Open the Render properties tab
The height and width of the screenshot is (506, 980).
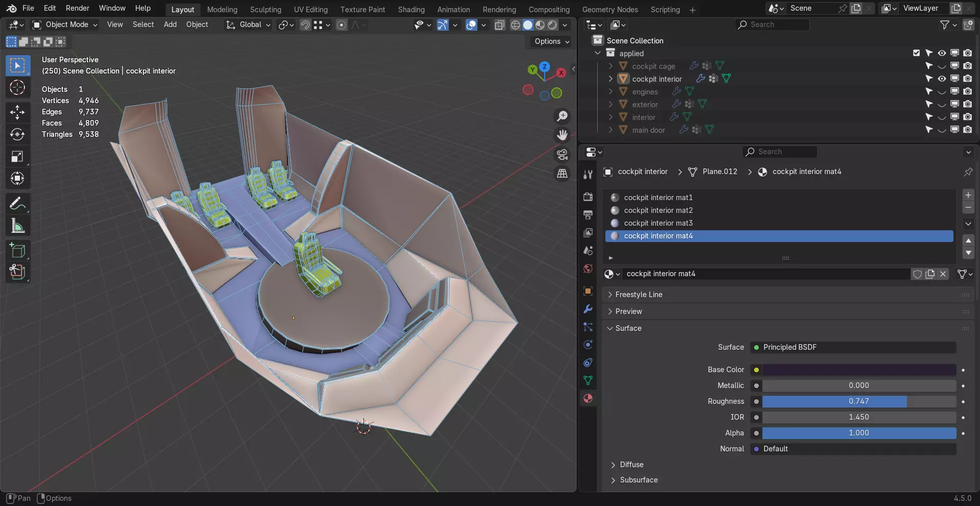tap(588, 197)
